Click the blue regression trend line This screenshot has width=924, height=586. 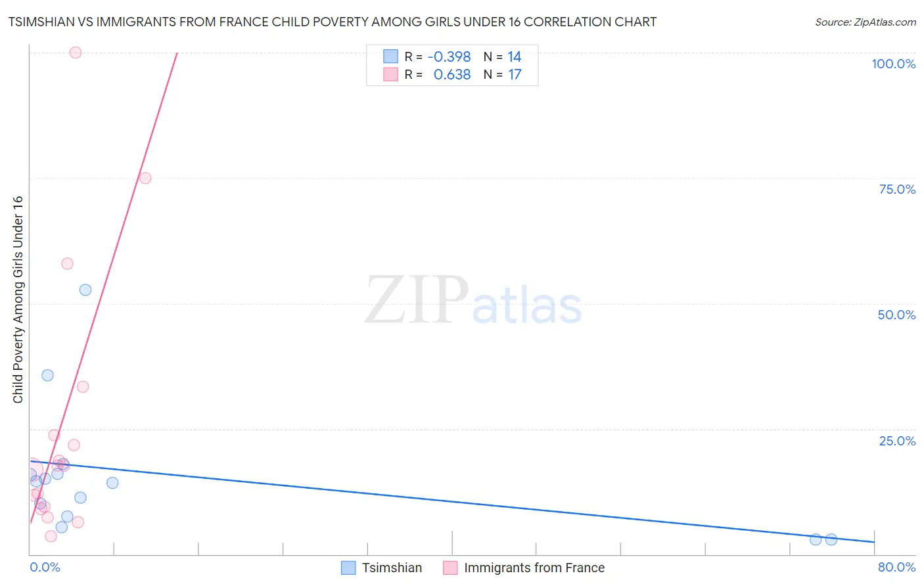(x=452, y=501)
